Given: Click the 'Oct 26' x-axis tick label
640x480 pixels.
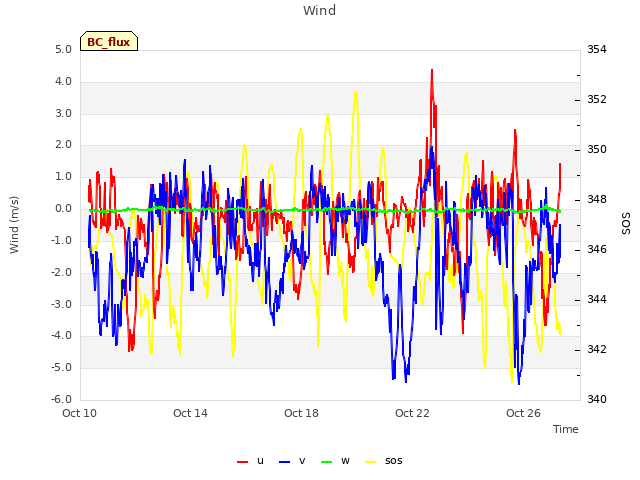Looking at the screenshot, I should coord(523,413).
